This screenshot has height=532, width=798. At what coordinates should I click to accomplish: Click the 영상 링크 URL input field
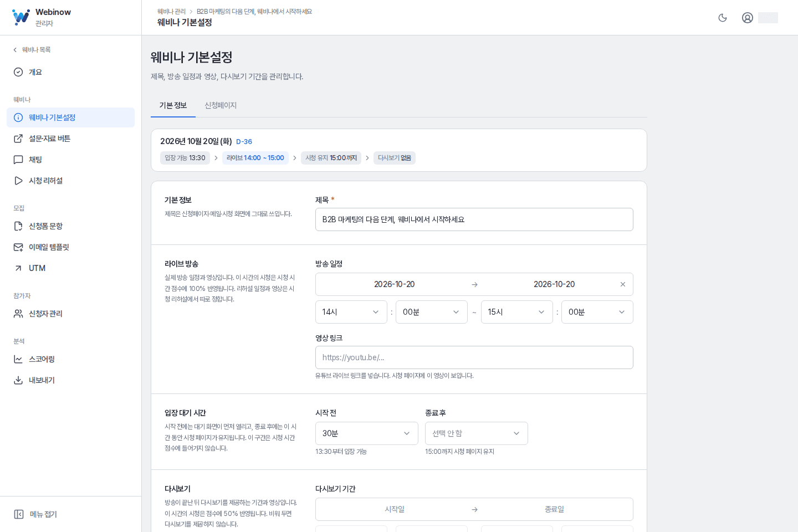[x=474, y=357]
